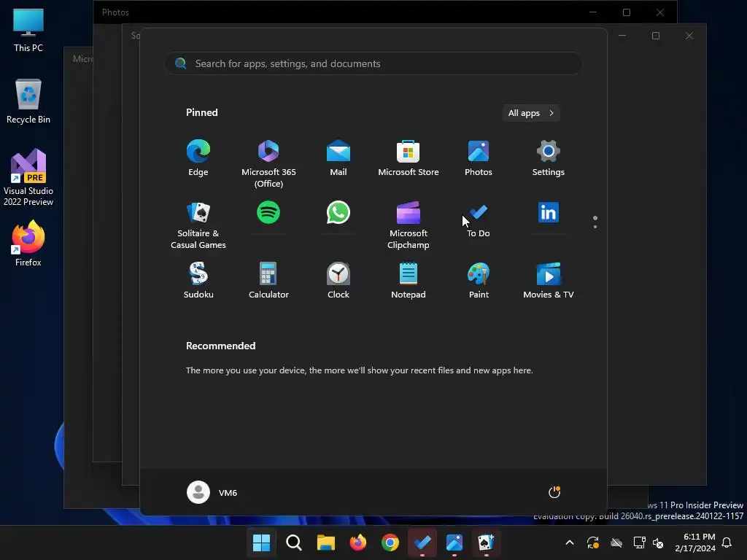The image size is (747, 560).
Task: Click the muted volume tray icon
Action: [659, 542]
